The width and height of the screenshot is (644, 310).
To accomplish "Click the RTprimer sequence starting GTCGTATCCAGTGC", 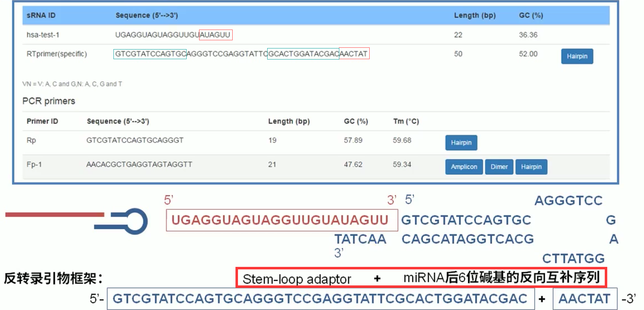I will pyautogui.click(x=241, y=54).
